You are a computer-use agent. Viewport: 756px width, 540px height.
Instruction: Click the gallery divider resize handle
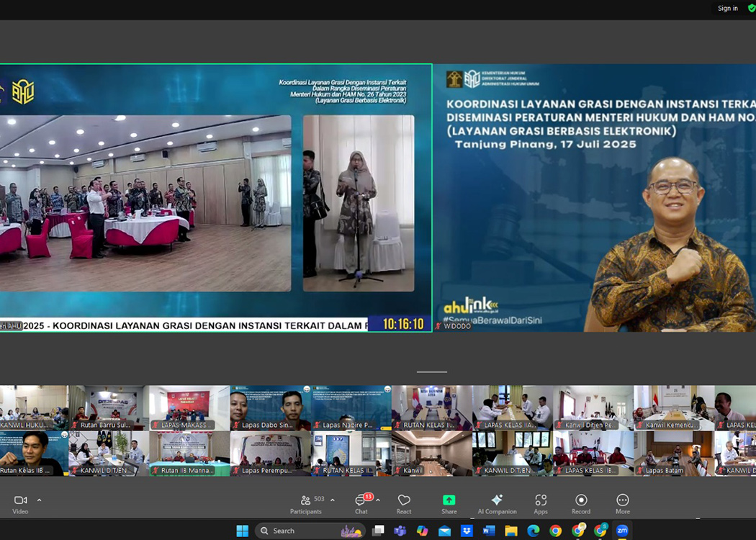432,372
